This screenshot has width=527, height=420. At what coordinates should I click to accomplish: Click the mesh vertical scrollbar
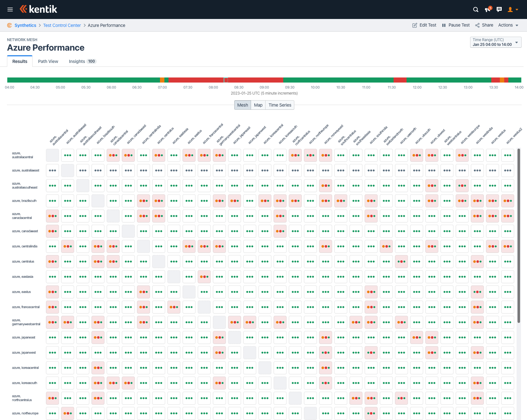519,236
